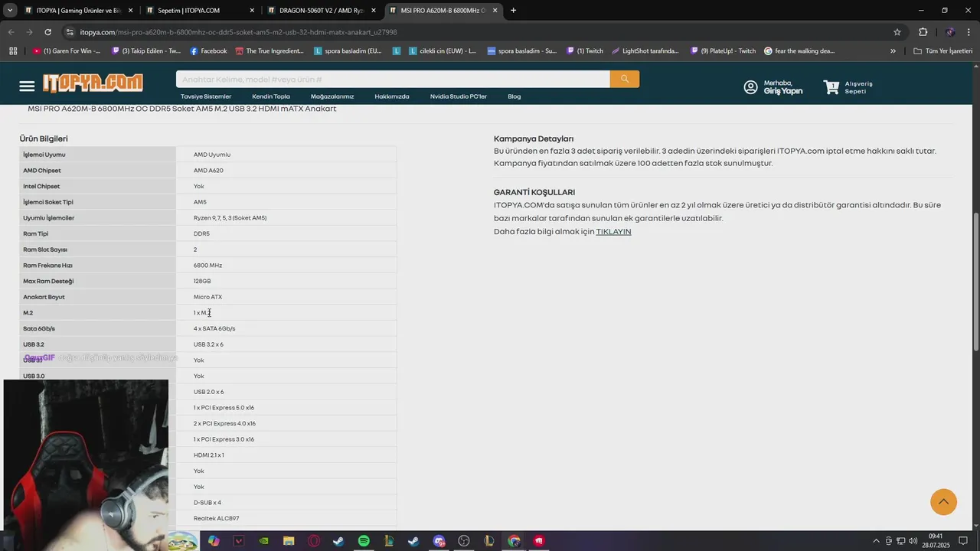The width and height of the screenshot is (980, 551).
Task: Select the 'Micro ATX' board size value
Action: point(207,297)
